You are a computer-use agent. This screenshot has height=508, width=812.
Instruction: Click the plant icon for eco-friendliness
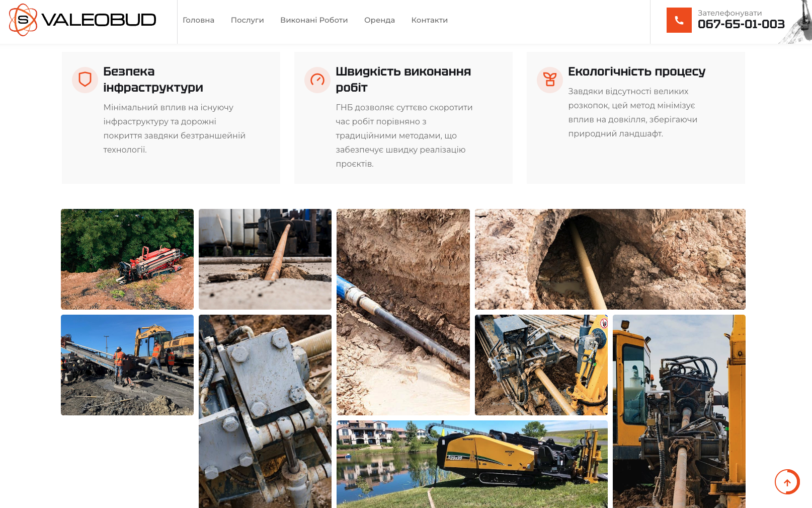coord(550,80)
